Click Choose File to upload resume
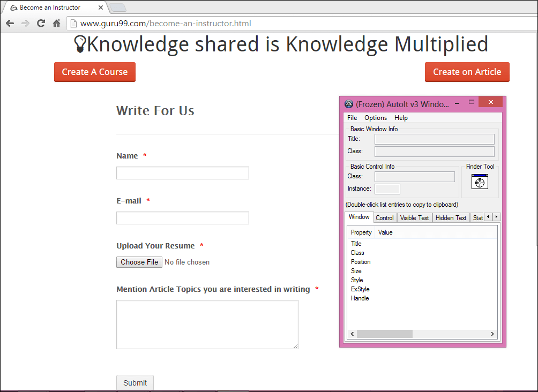 tap(139, 262)
